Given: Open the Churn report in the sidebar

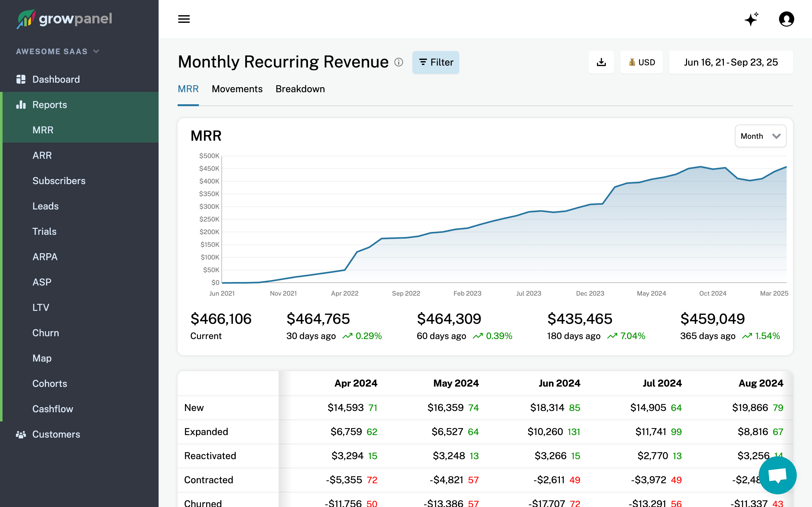Looking at the screenshot, I should pyautogui.click(x=45, y=333).
